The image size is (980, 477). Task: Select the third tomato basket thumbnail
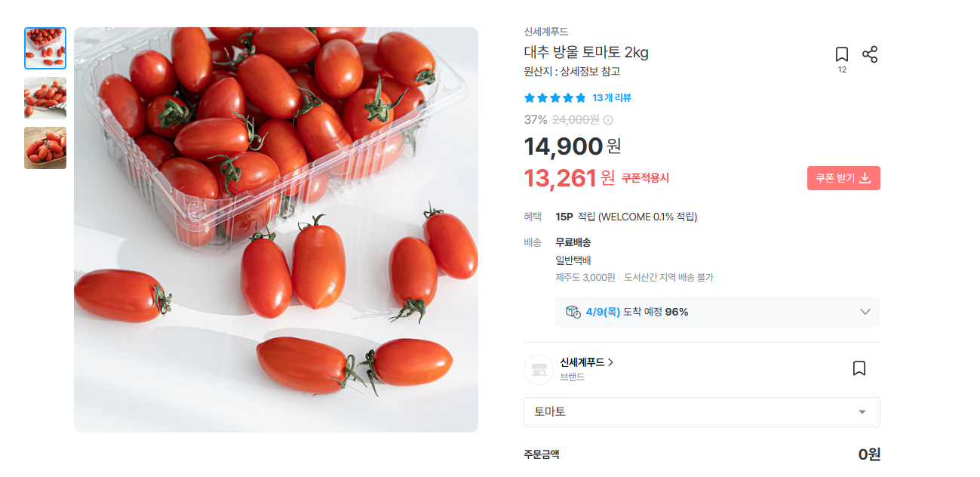(x=45, y=148)
